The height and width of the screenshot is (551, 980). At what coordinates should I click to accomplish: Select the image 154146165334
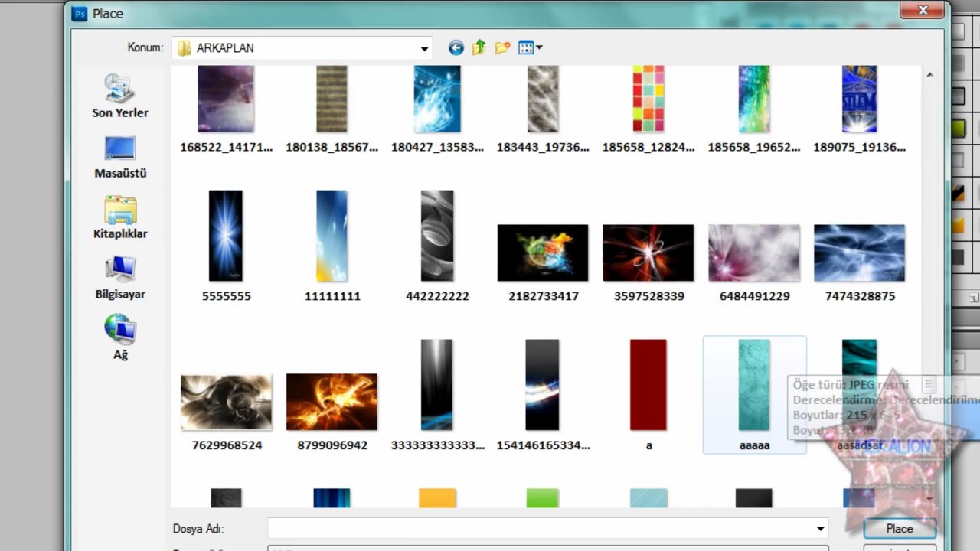pos(543,385)
